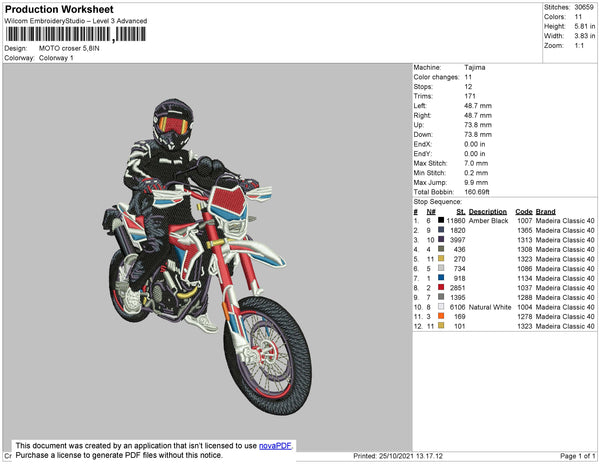The width and height of the screenshot is (600, 464).
Task: Select the Up value 73.8 mm
Action: click(x=478, y=125)
